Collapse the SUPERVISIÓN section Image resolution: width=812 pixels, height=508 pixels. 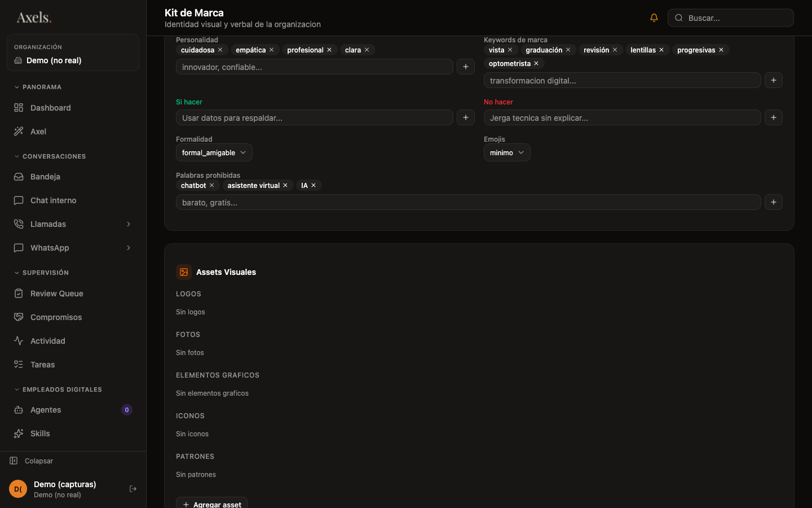41,273
